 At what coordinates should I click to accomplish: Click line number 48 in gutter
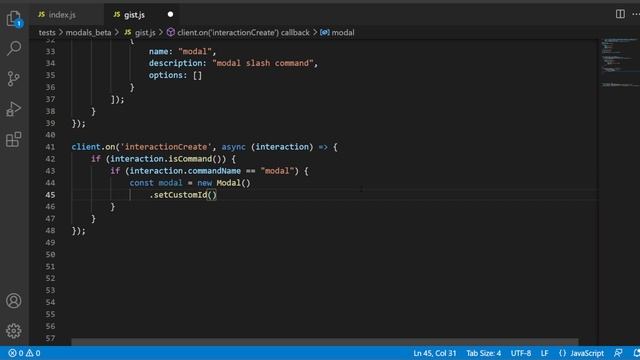coord(50,231)
